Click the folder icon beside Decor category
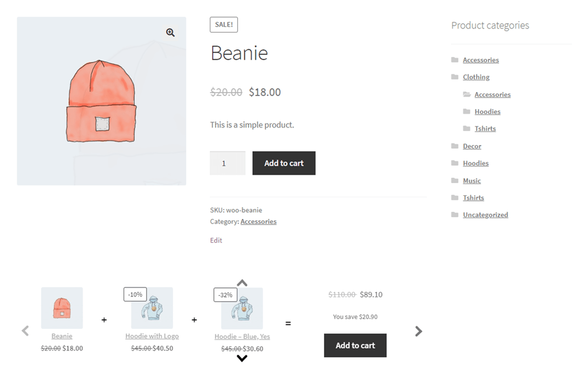The width and height of the screenshot is (588, 380). (455, 146)
